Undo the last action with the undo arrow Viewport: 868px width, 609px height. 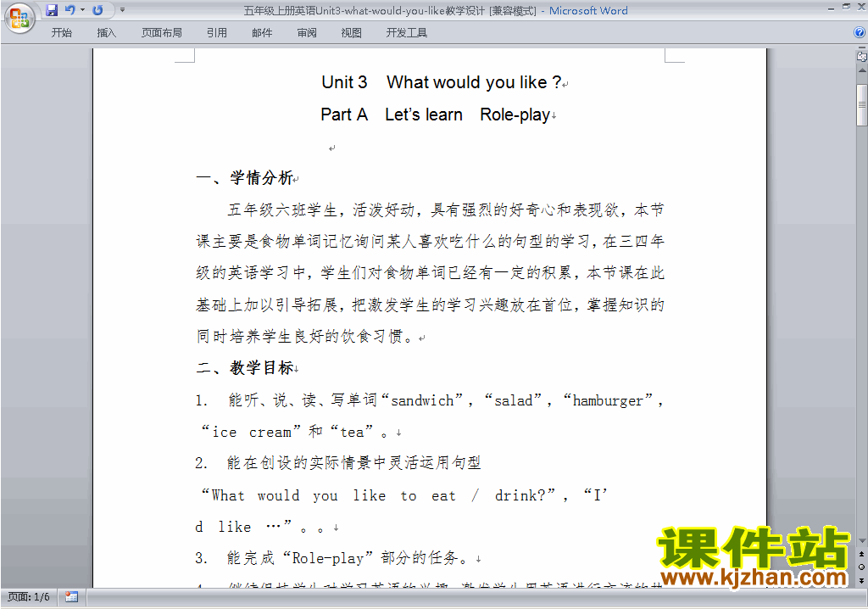[x=70, y=10]
